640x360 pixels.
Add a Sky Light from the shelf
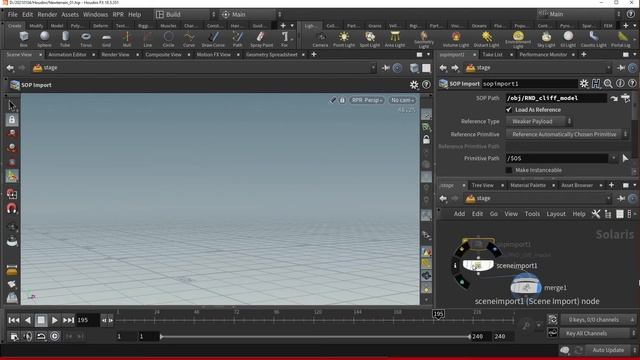tap(546, 39)
